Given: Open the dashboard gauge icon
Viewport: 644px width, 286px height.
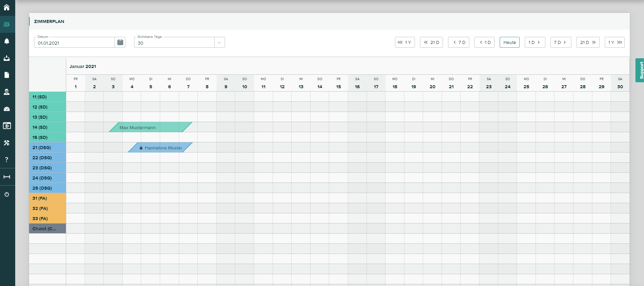Looking at the screenshot, I should (x=7, y=109).
